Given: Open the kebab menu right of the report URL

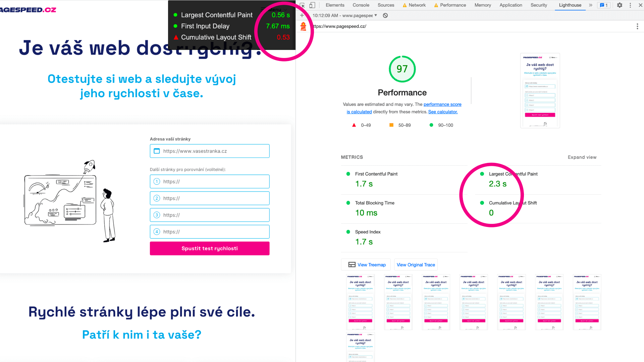Looking at the screenshot, I should click(x=638, y=26).
